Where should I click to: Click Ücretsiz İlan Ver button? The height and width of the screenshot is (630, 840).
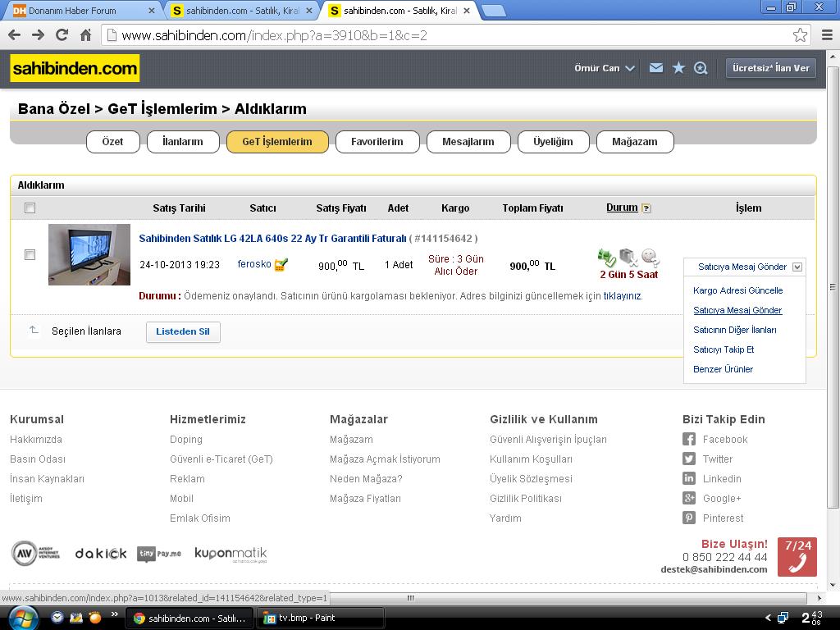coord(770,68)
